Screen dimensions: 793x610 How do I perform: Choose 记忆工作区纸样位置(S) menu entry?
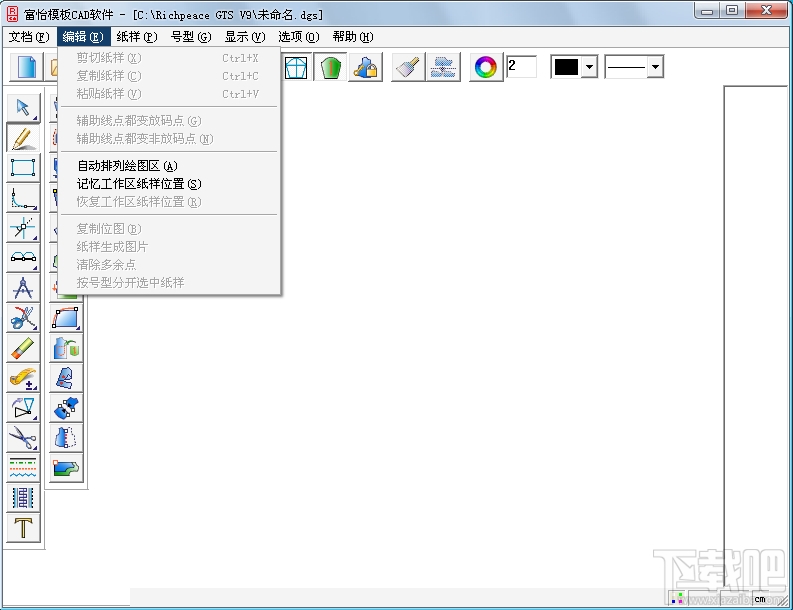[x=169, y=184]
